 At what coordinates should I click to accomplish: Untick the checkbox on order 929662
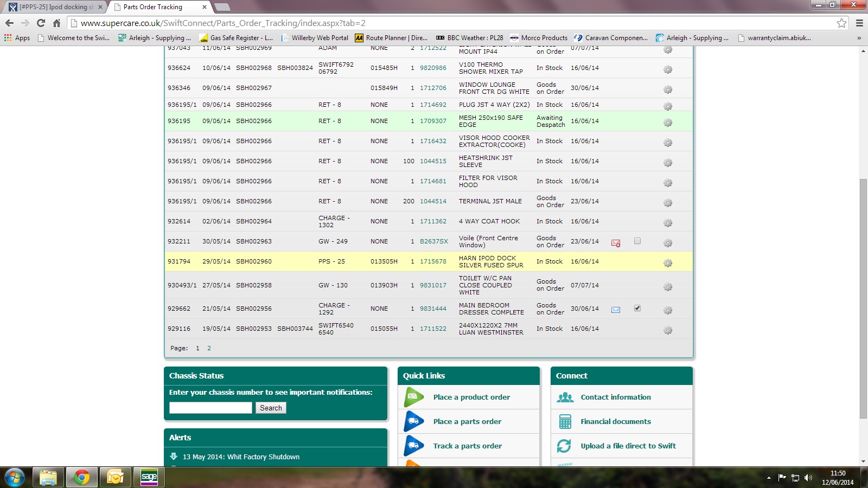[637, 308]
